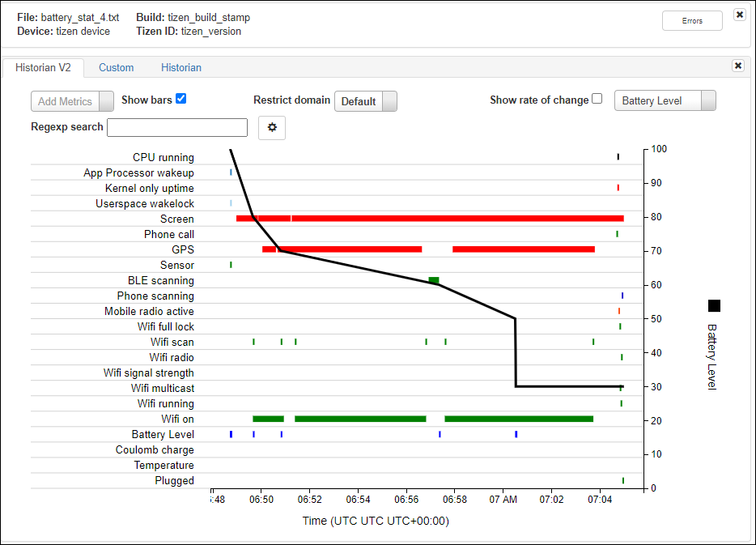The width and height of the screenshot is (756, 545).
Task: Click the green Plugged marker
Action: pyautogui.click(x=622, y=480)
